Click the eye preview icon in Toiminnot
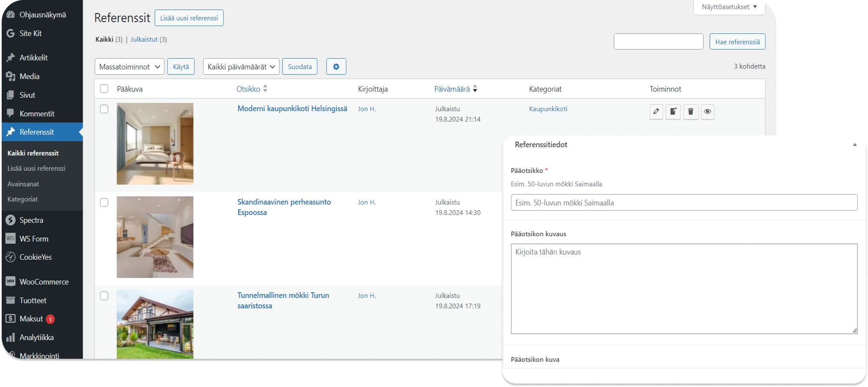 [708, 112]
